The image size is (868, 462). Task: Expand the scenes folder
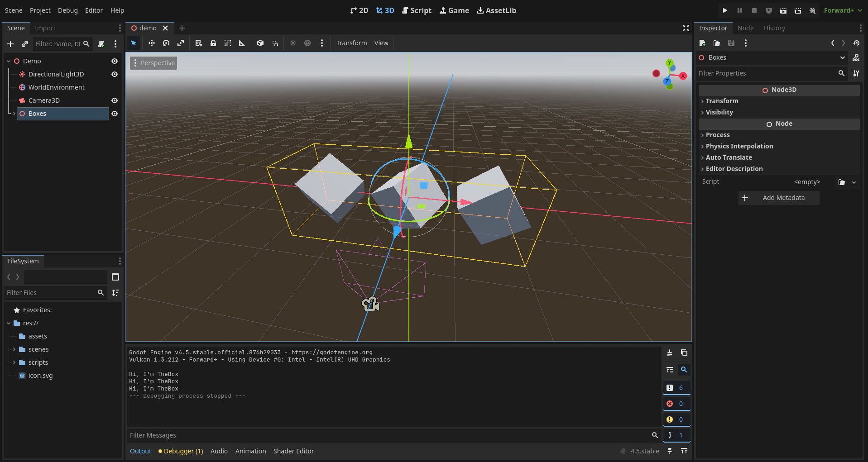point(14,349)
